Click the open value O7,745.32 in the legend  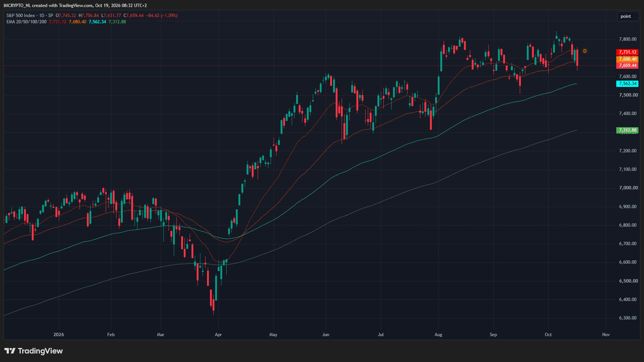point(66,16)
